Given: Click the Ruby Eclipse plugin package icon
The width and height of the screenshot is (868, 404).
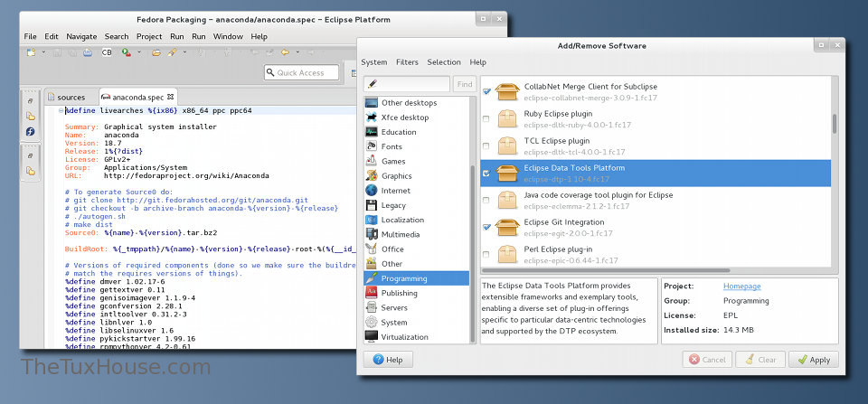Looking at the screenshot, I should (507, 119).
